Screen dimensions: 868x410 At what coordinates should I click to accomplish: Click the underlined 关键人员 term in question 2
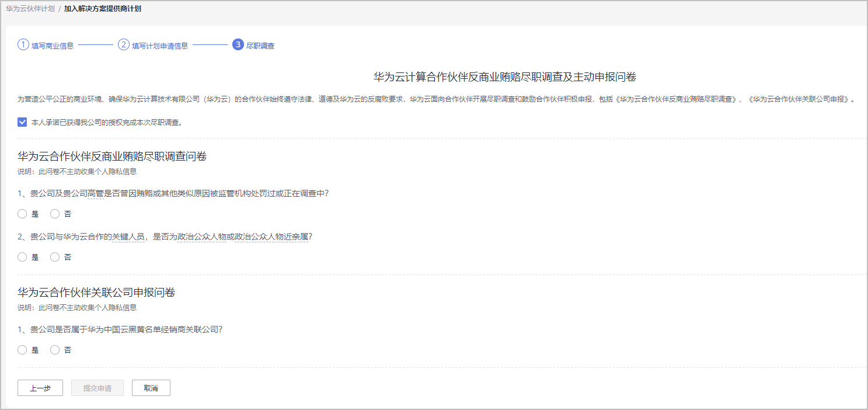pos(128,237)
